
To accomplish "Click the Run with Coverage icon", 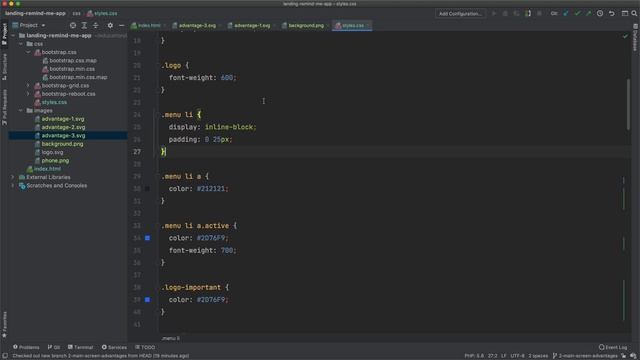I will click(516, 13).
